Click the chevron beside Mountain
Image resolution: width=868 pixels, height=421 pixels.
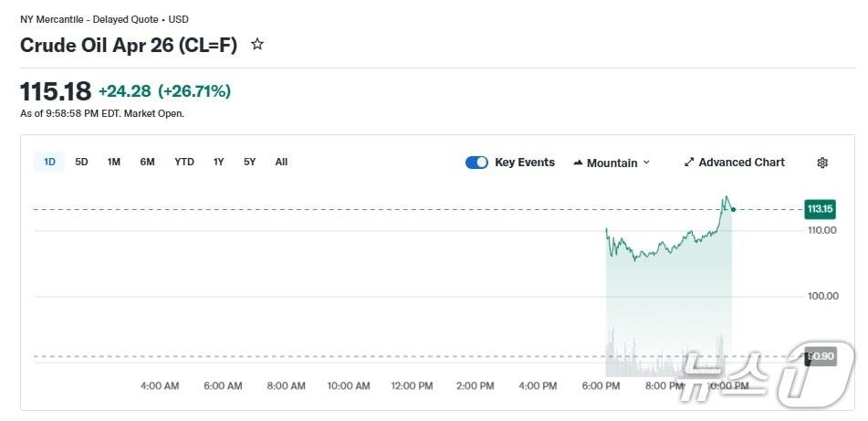click(x=647, y=163)
